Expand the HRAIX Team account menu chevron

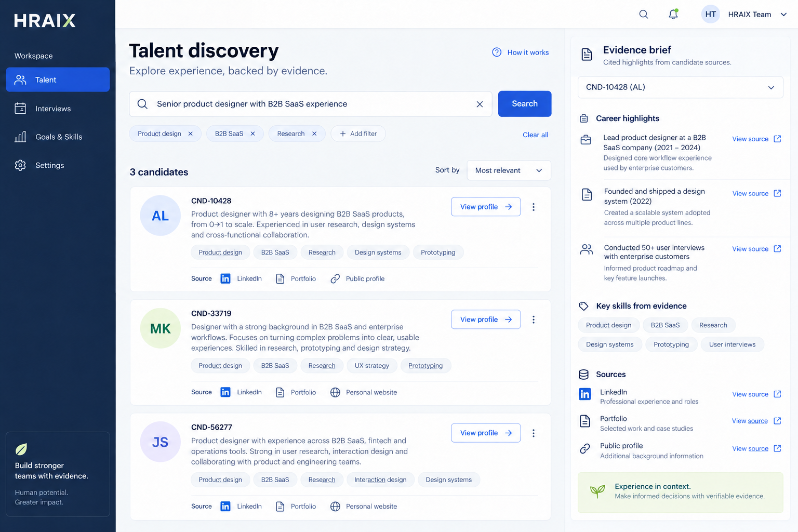click(x=783, y=15)
